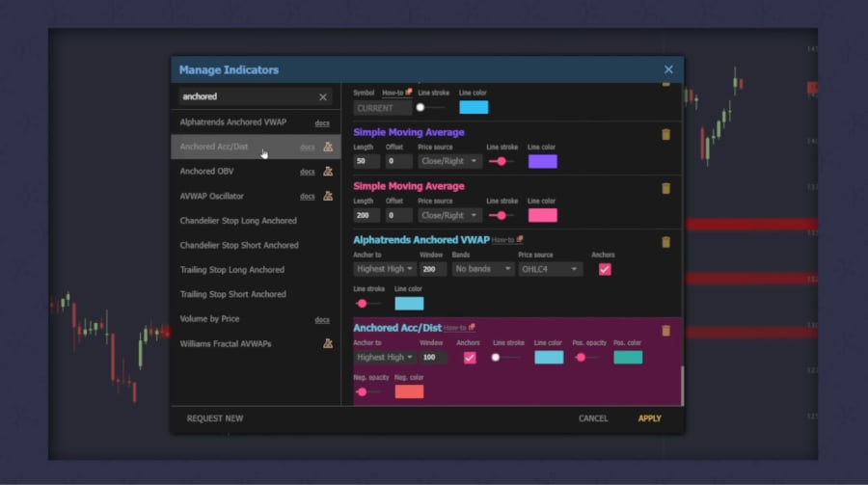Clear the indicator search field
Image resolution: width=868 pixels, height=485 pixels.
click(x=323, y=97)
